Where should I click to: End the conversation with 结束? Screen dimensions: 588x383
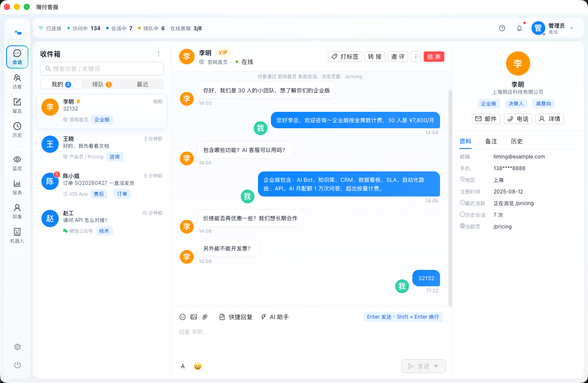coord(434,57)
